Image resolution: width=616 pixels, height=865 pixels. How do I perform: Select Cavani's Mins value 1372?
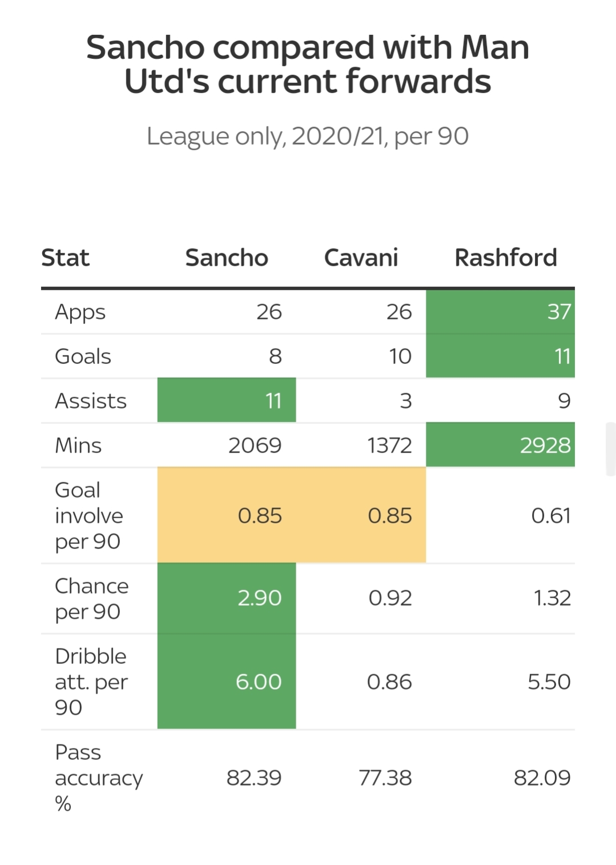[x=389, y=445]
